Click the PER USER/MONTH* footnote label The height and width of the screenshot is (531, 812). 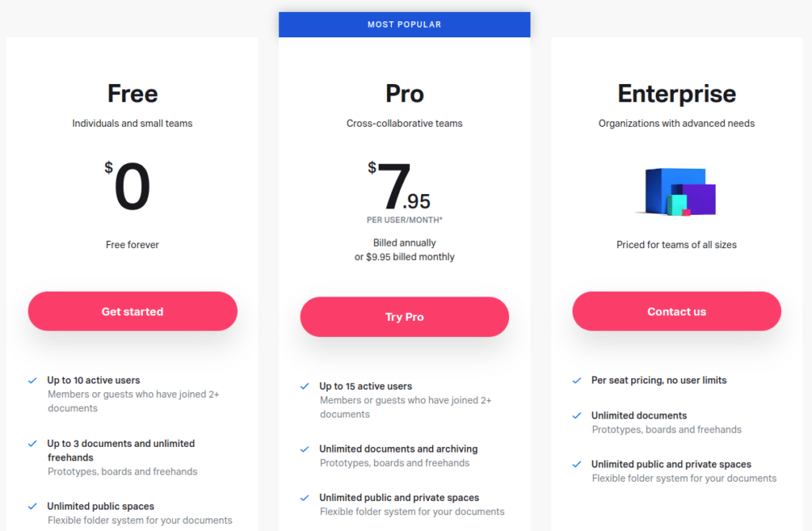pos(404,220)
